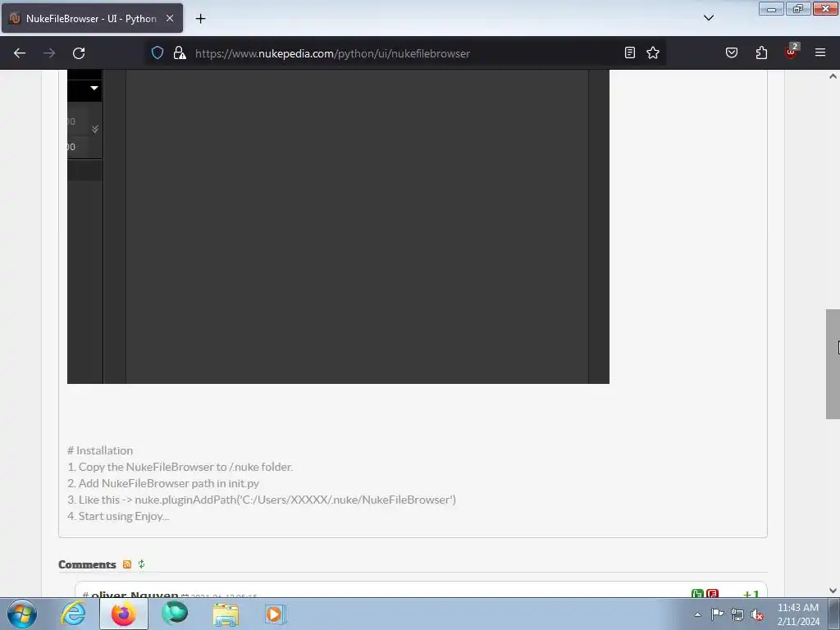The width and height of the screenshot is (840, 630).
Task: Open the Extensions puzzle icon
Action: point(761,52)
